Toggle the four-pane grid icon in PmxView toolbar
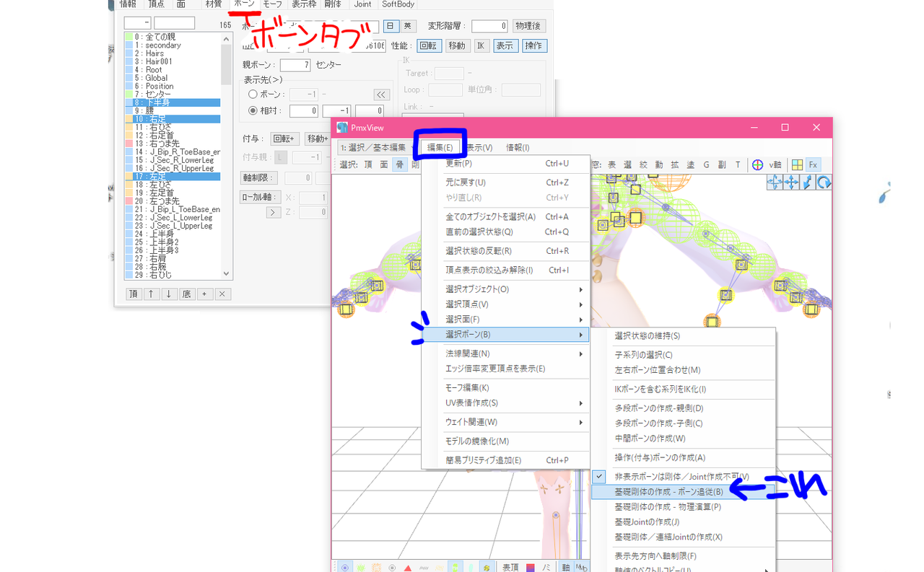This screenshot has height=572, width=924. click(797, 164)
